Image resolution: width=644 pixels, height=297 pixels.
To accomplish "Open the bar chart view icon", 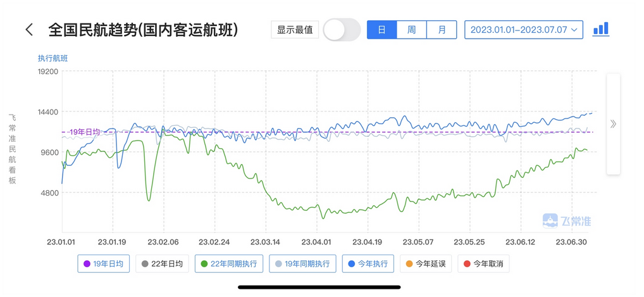I will (x=601, y=29).
